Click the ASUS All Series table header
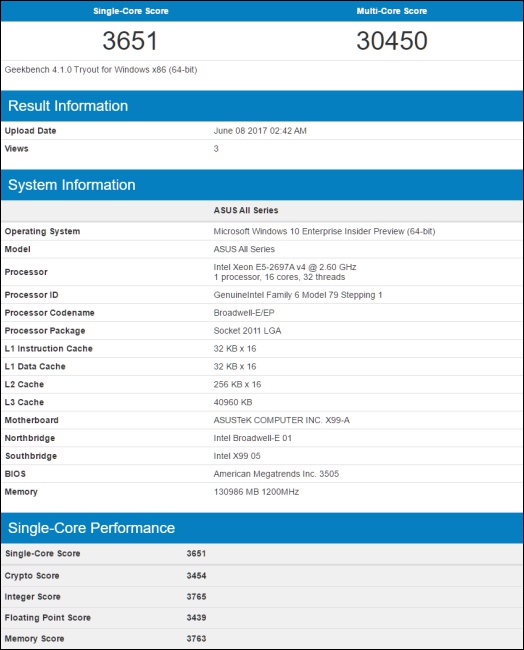This screenshot has width=524, height=650. point(246,210)
